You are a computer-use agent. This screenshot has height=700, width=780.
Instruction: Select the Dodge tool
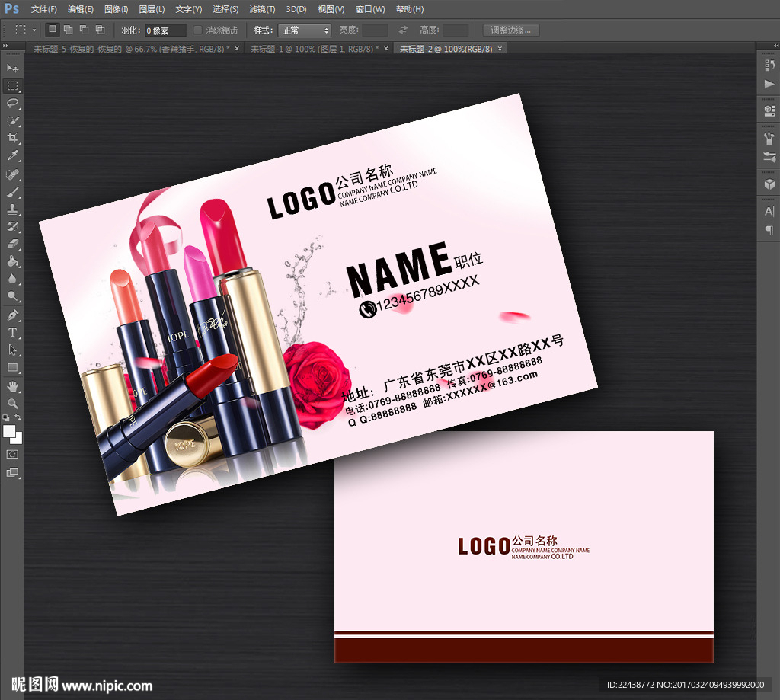click(12, 296)
